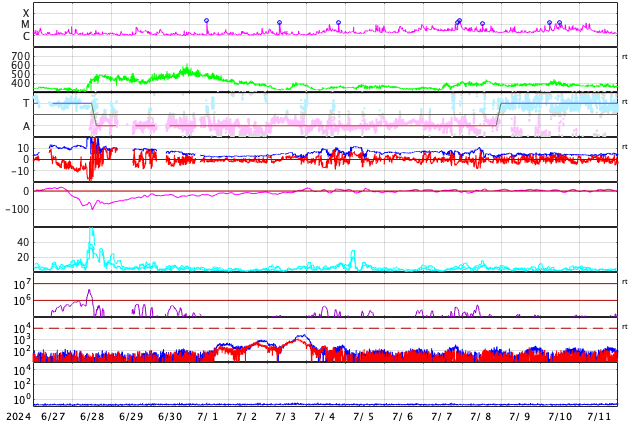Viewport: 634px width, 424px height.
Task: Click the 7/ 8 date label
Action: coord(480,416)
